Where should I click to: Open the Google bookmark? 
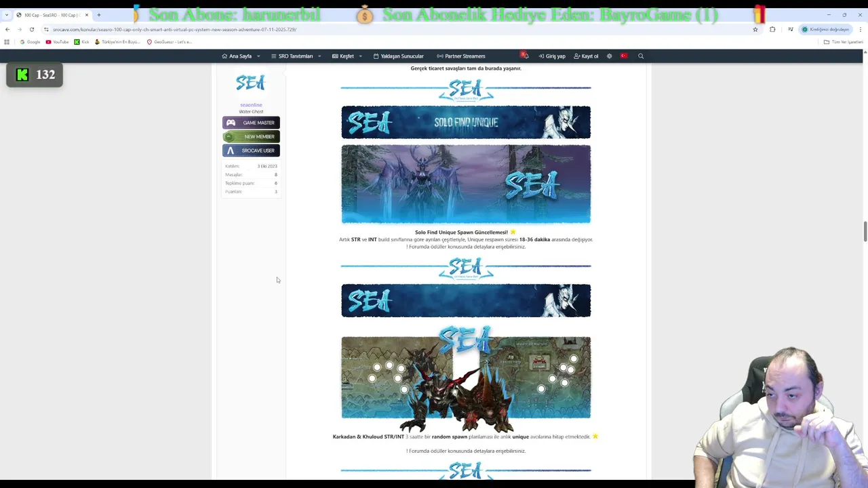click(31, 42)
